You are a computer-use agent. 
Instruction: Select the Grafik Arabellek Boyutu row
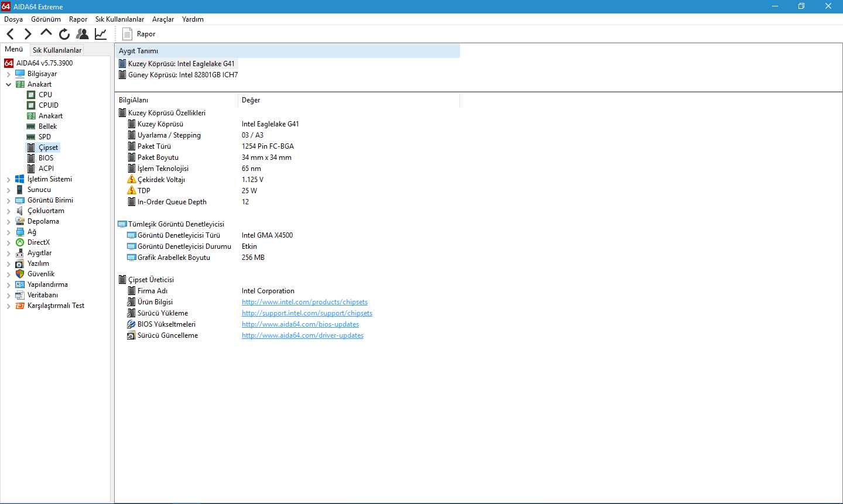tap(288, 258)
